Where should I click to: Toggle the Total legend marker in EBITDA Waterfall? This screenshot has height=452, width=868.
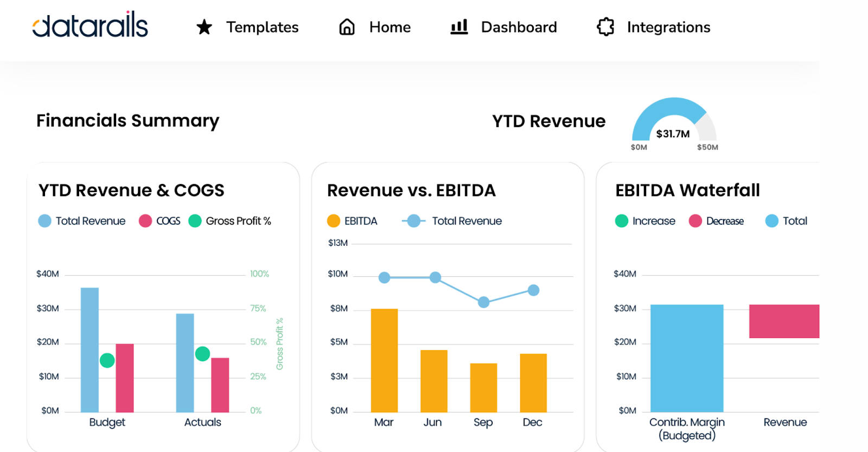(x=772, y=221)
